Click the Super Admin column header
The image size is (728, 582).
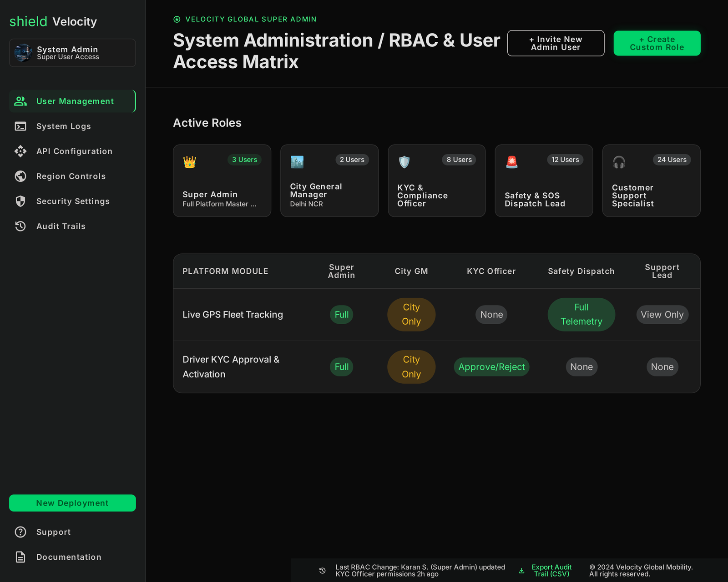342,271
